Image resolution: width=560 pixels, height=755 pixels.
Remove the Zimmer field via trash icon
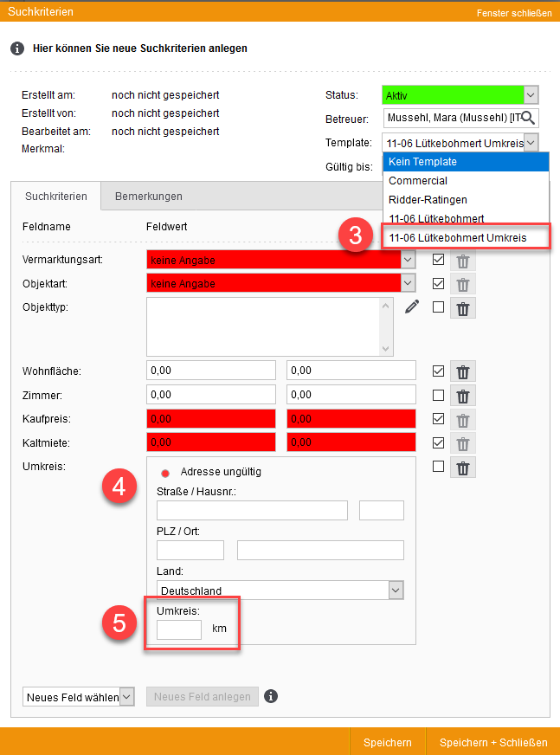coord(463,396)
